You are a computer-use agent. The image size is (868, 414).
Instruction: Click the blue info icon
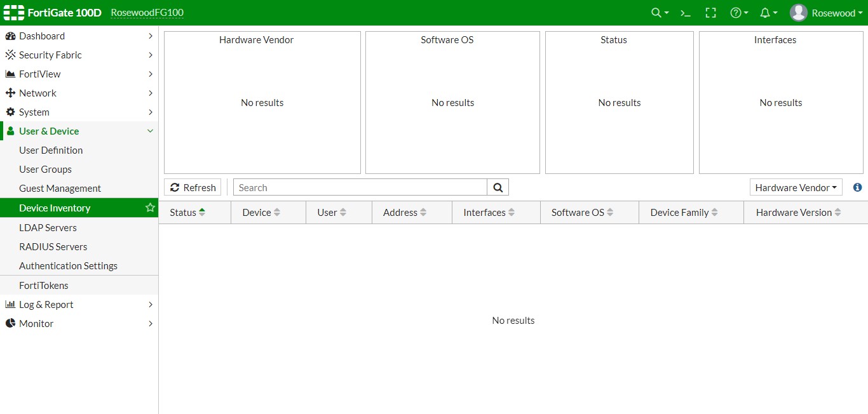click(x=857, y=187)
